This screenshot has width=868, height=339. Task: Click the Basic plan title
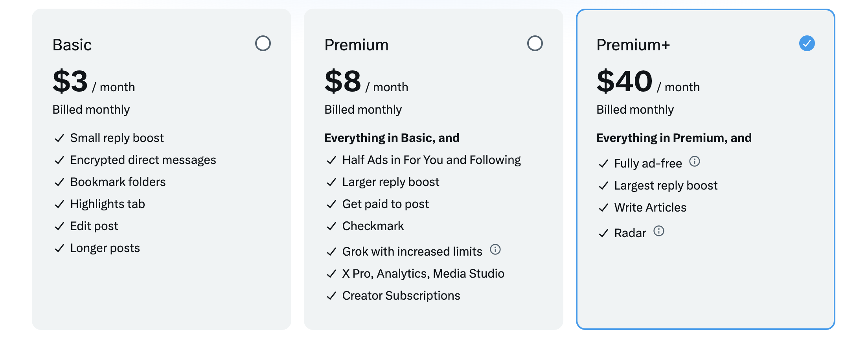pyautogui.click(x=72, y=45)
